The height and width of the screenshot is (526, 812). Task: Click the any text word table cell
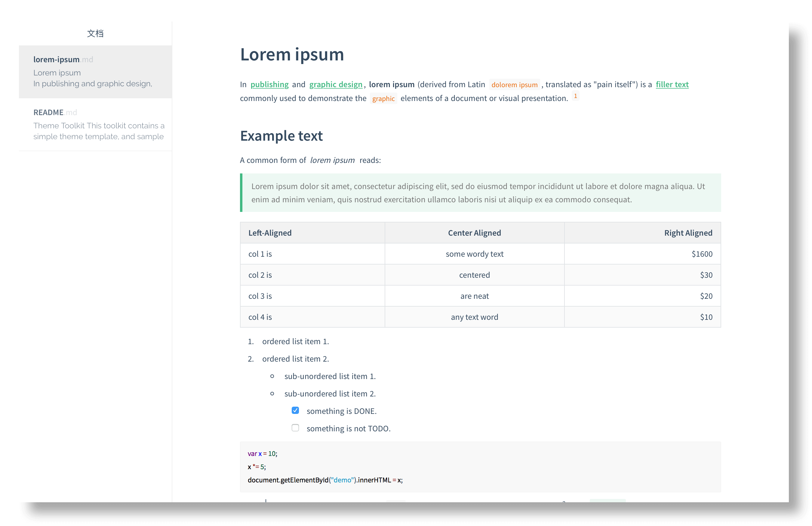pos(474,317)
